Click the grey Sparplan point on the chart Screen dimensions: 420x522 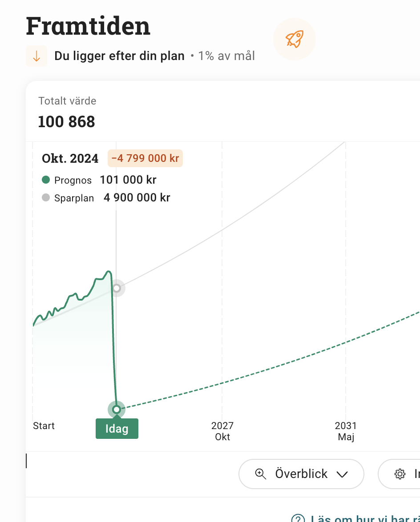[x=117, y=288]
